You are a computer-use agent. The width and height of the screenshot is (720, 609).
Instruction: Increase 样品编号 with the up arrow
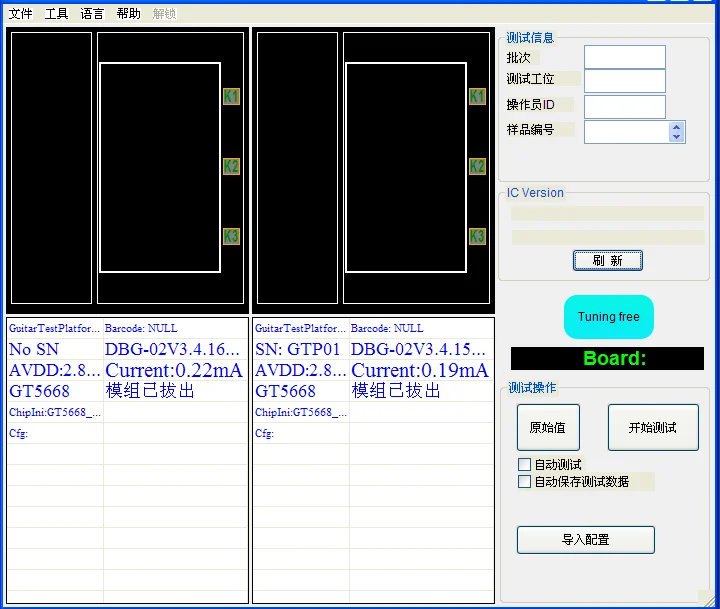(677, 127)
